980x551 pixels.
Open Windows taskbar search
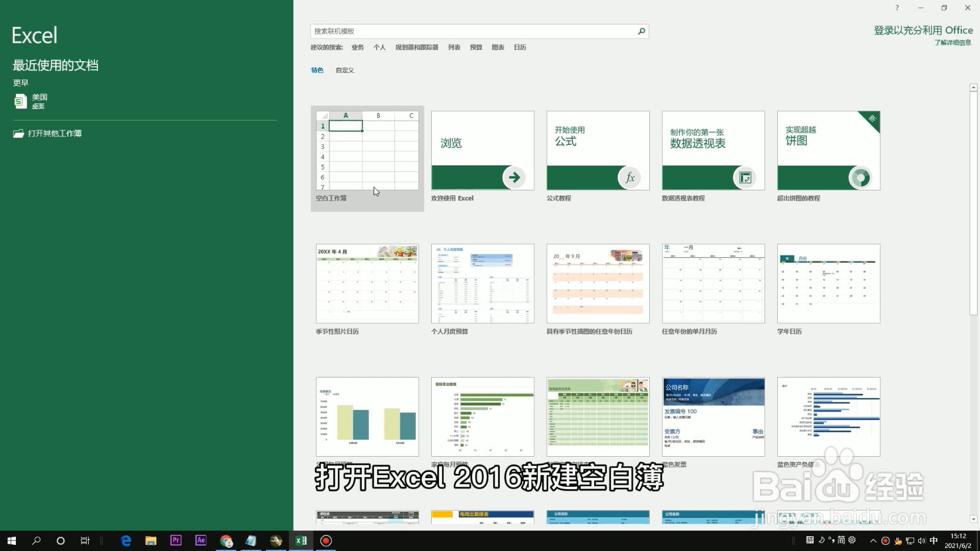[x=36, y=541]
